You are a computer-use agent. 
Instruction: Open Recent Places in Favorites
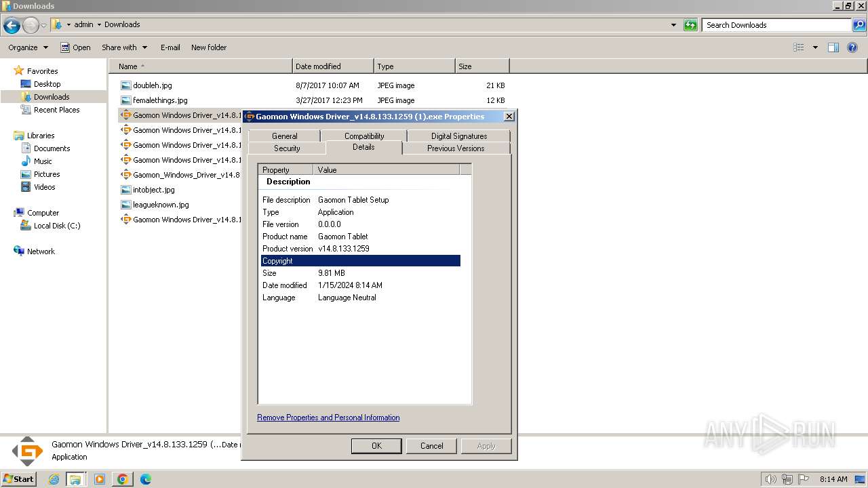[x=56, y=110]
